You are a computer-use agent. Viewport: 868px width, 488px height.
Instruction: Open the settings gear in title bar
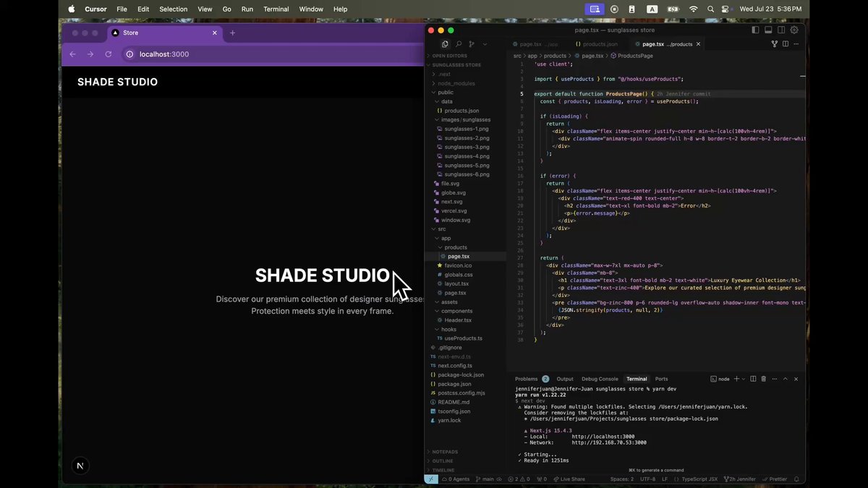click(794, 30)
